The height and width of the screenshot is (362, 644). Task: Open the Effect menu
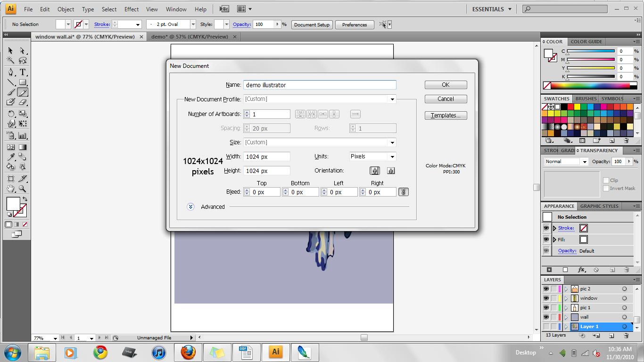(132, 9)
